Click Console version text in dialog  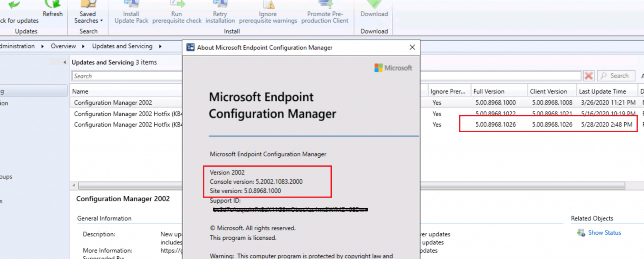[x=256, y=181]
